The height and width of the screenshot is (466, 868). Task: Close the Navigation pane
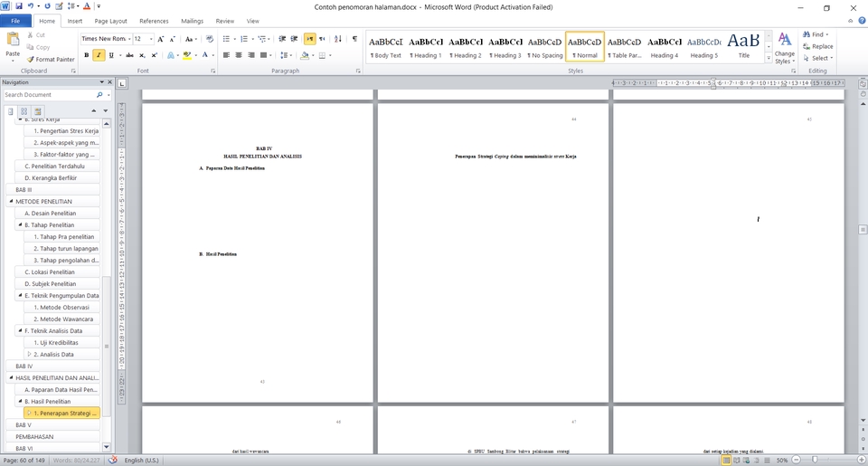pyautogui.click(x=109, y=82)
